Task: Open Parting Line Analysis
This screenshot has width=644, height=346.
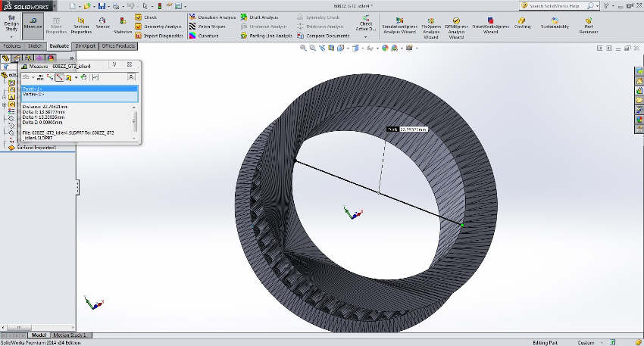Action: pos(266,36)
